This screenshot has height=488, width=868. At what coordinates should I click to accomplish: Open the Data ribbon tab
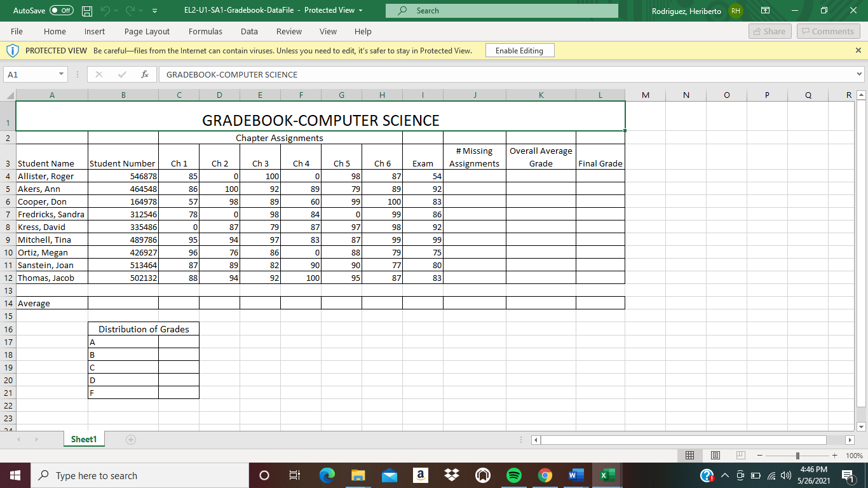pyautogui.click(x=249, y=31)
